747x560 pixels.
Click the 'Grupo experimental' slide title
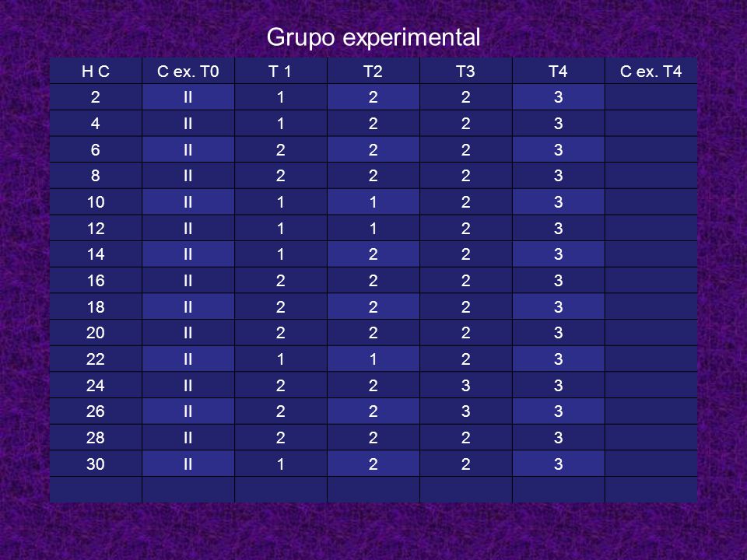(x=373, y=37)
